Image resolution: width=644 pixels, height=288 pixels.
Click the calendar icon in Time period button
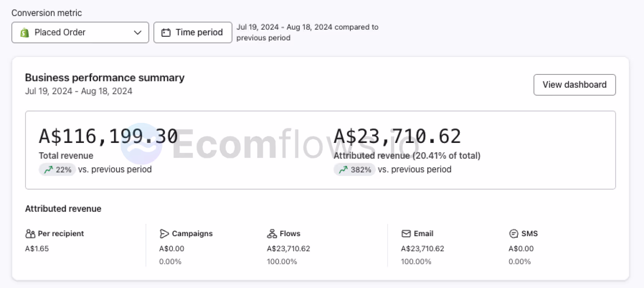coord(166,33)
